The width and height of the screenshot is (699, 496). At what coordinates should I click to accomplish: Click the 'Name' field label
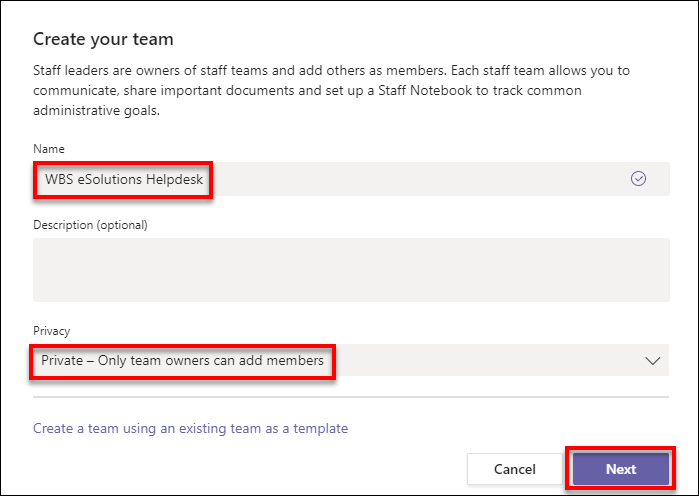pos(48,148)
